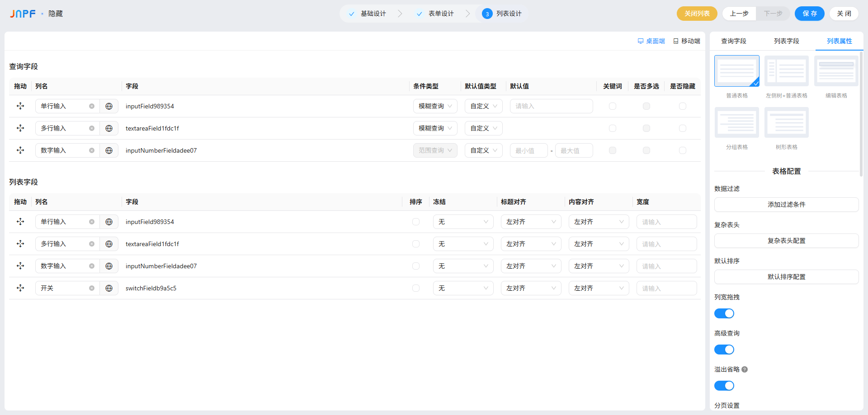Image resolution: width=868 pixels, height=415 pixels.
Task: Select the 树形表格 table type thumbnail
Action: point(786,123)
